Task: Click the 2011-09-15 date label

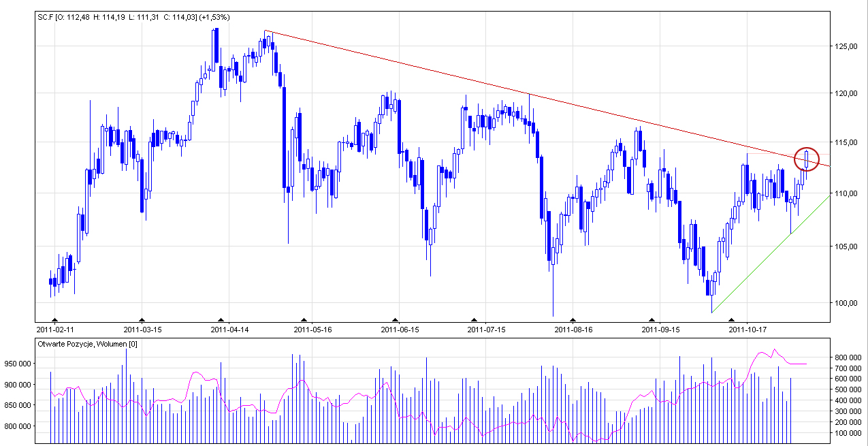Action: coord(661,329)
